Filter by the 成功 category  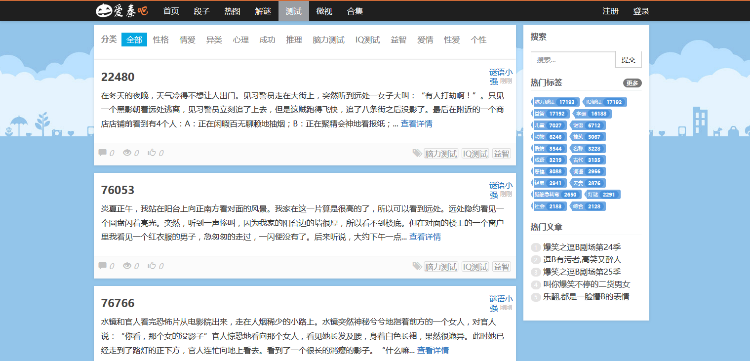267,40
